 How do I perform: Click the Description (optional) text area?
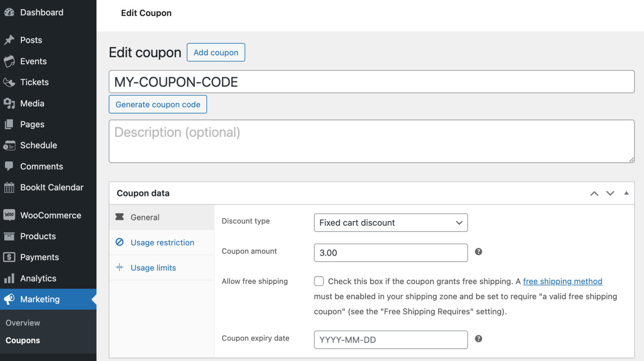(x=371, y=141)
